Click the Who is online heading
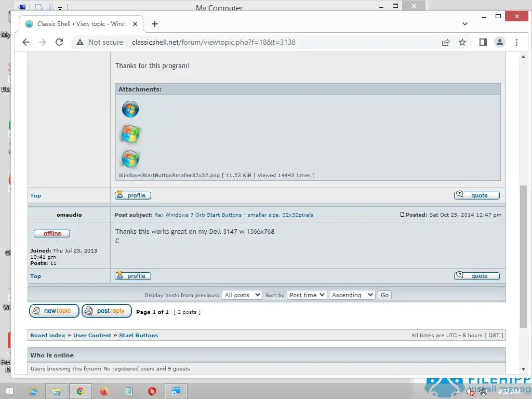Screen dimensions: 532x399 pyautogui.click(x=52, y=355)
